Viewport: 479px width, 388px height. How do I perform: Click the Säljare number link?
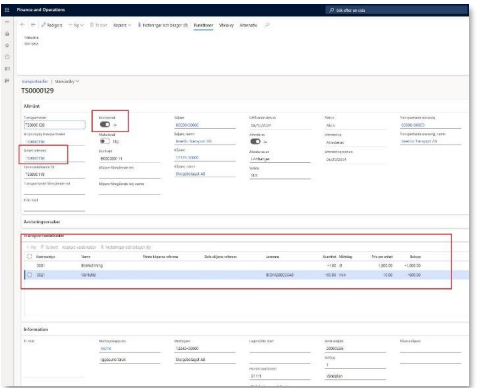(187, 125)
